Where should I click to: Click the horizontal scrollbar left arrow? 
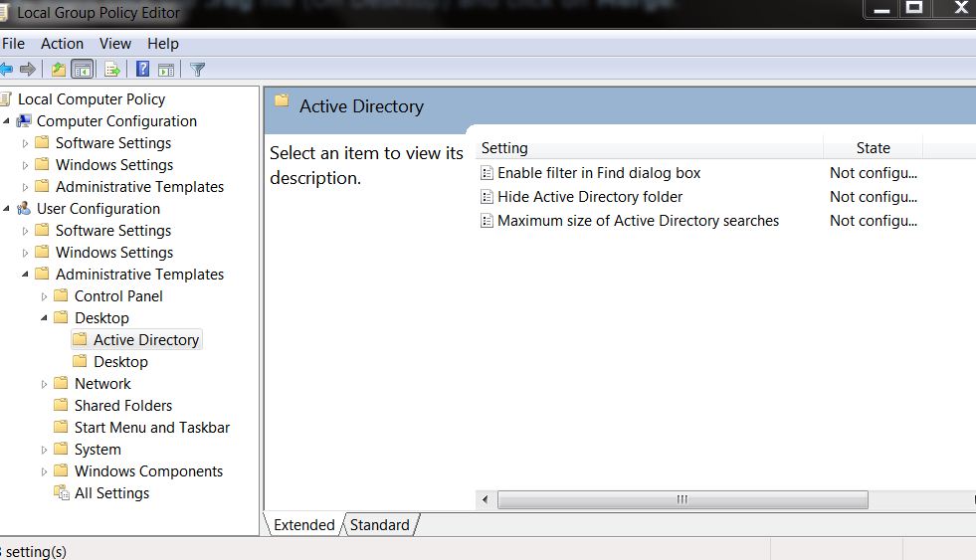(485, 499)
